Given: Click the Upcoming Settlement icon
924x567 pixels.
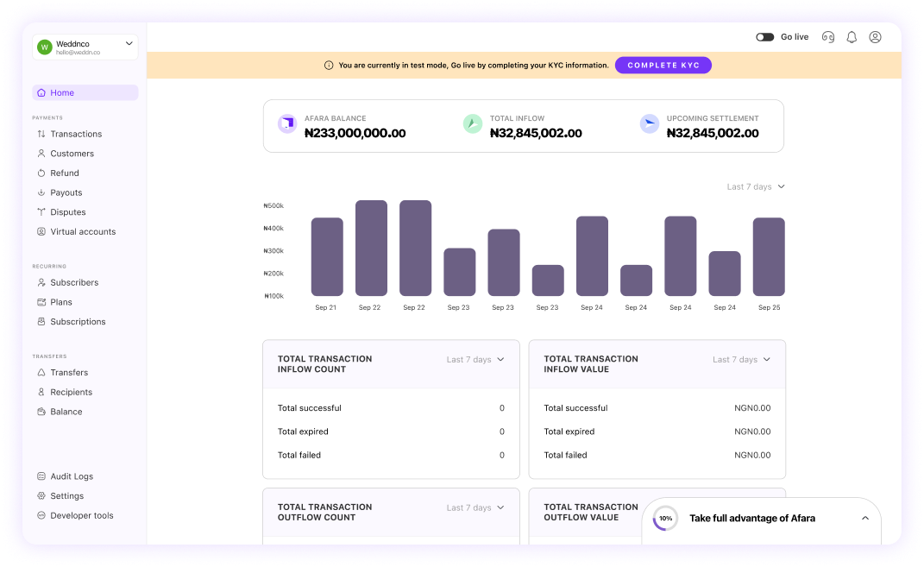Looking at the screenshot, I should (650, 124).
